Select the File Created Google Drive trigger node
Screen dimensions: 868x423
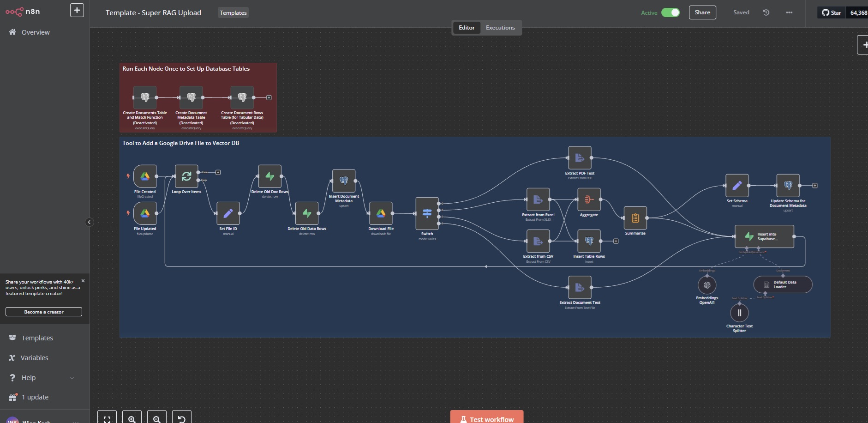[x=144, y=176]
